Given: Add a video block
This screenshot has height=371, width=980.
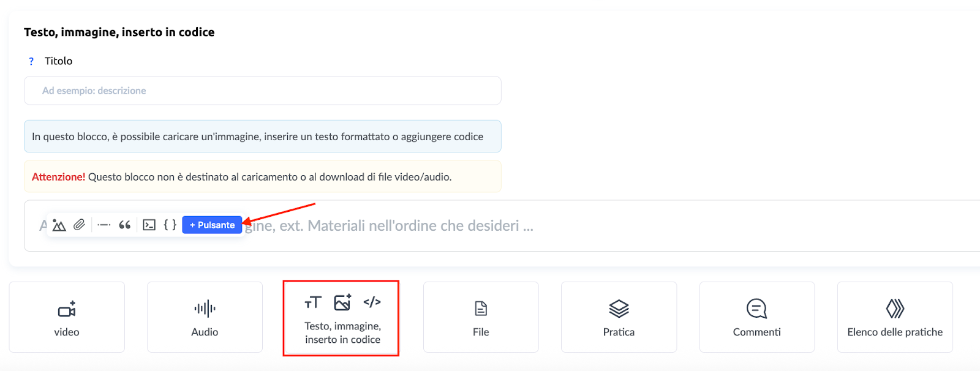Looking at the screenshot, I should click(x=67, y=317).
